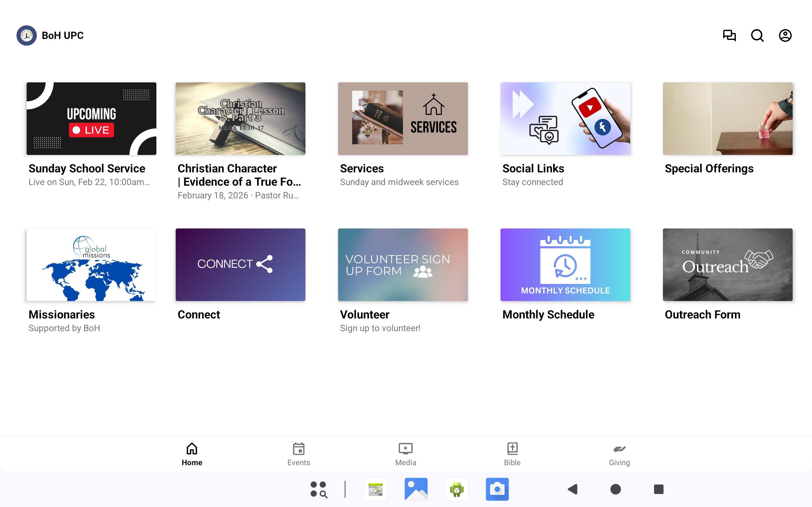Switch to the Media tab
Image resolution: width=812 pixels, height=507 pixels.
pyautogui.click(x=405, y=454)
